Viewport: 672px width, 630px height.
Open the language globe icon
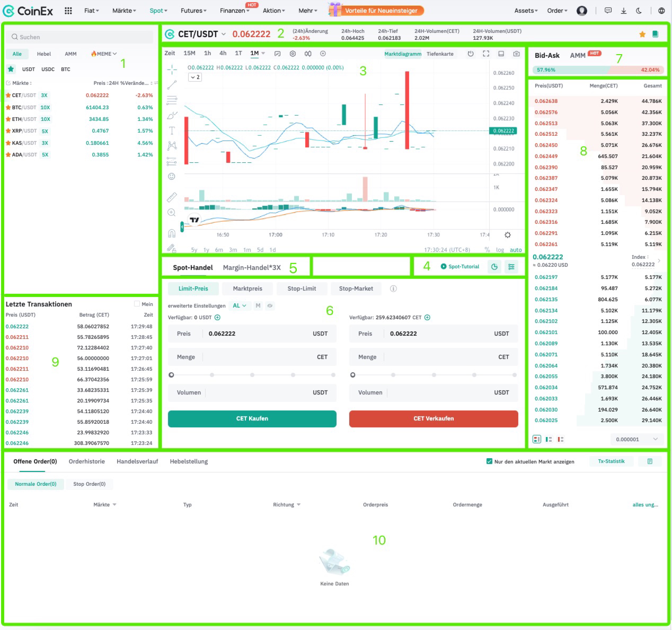(661, 11)
